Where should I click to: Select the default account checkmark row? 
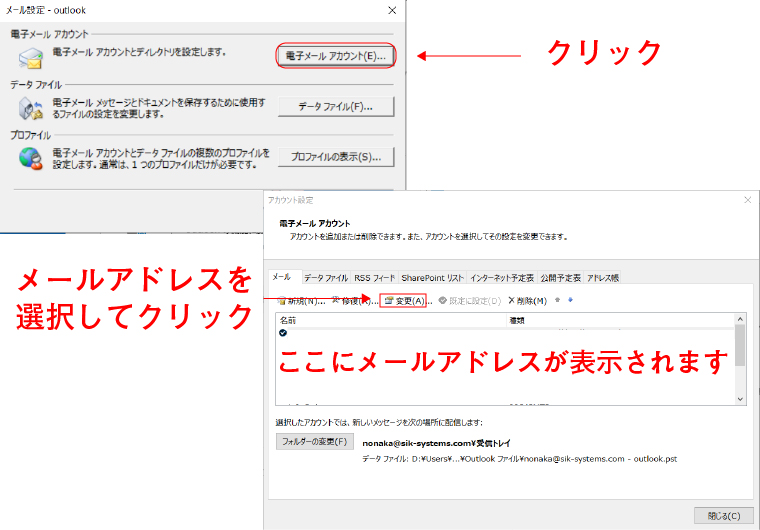click(x=505, y=333)
